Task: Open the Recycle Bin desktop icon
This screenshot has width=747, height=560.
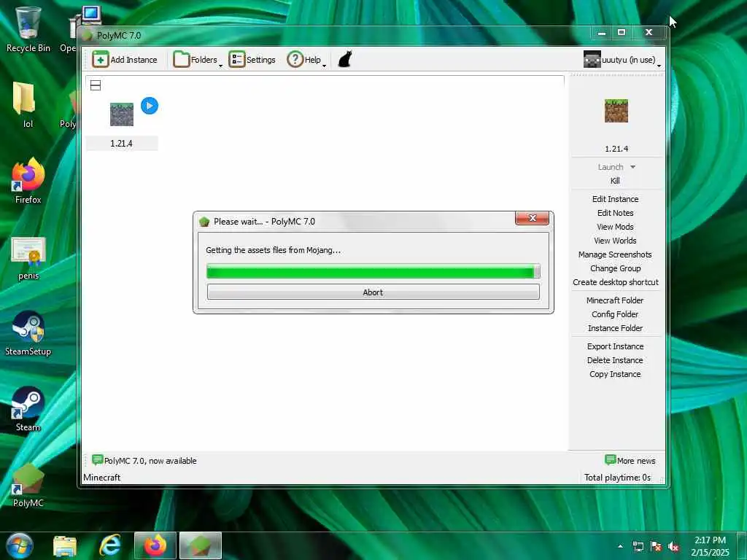Action: (28, 29)
